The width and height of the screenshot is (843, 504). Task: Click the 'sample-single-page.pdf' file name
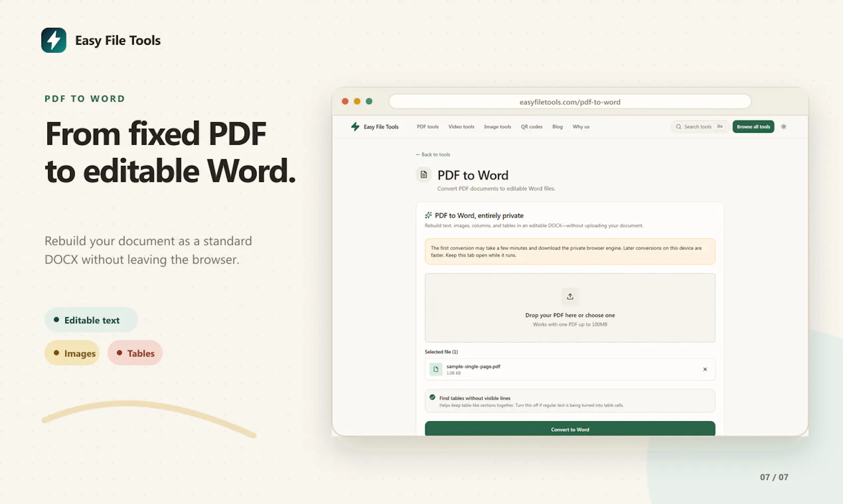pos(473,366)
